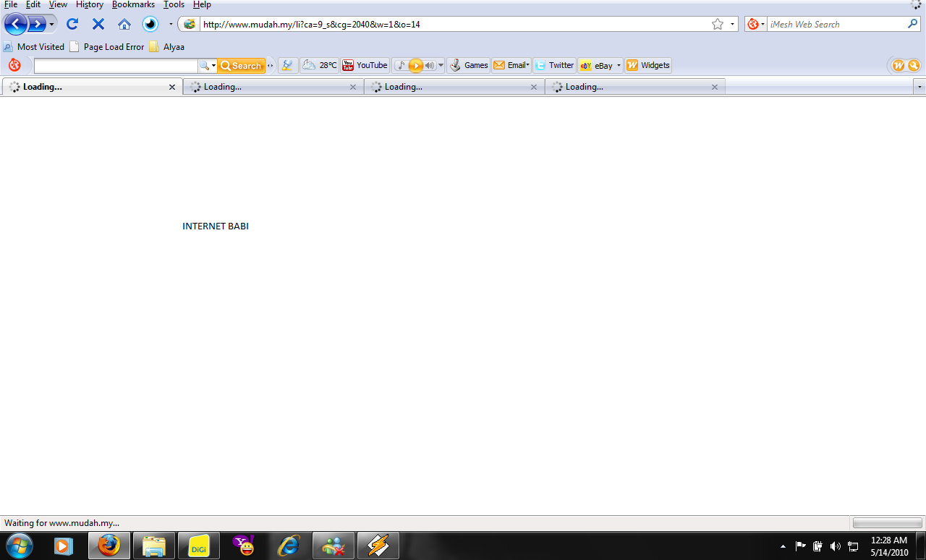Viewport: 926px width, 560px height.
Task: Open the address bar history dropdown
Action: pos(732,24)
